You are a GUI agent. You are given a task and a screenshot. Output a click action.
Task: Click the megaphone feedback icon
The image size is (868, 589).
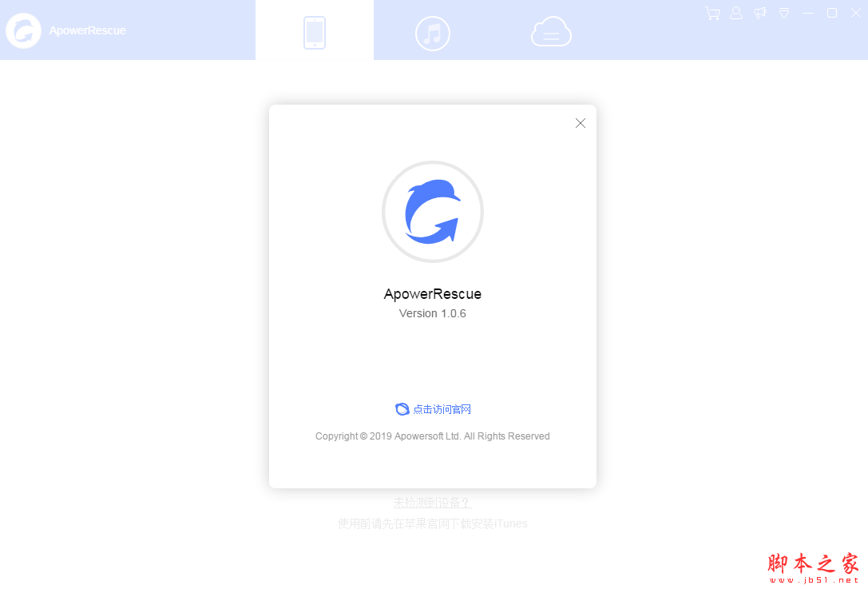tap(760, 13)
